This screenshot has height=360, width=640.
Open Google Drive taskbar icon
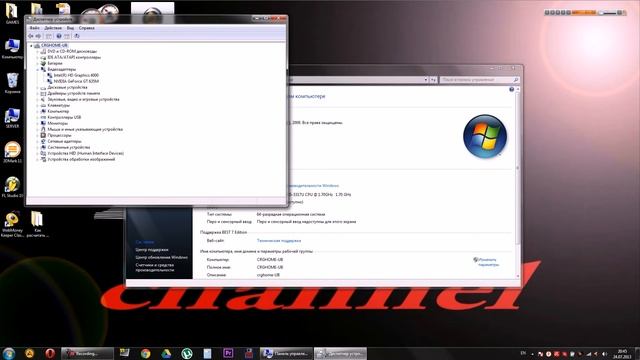click(x=166, y=353)
